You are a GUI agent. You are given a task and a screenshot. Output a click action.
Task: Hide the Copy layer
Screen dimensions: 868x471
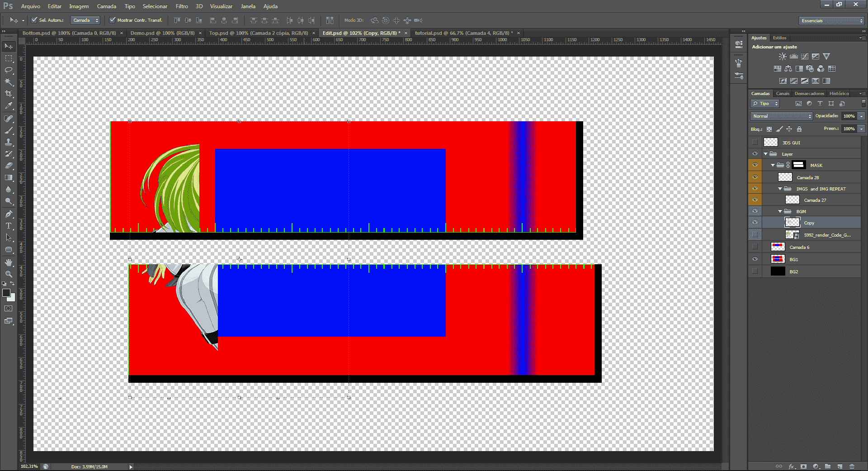(755, 223)
